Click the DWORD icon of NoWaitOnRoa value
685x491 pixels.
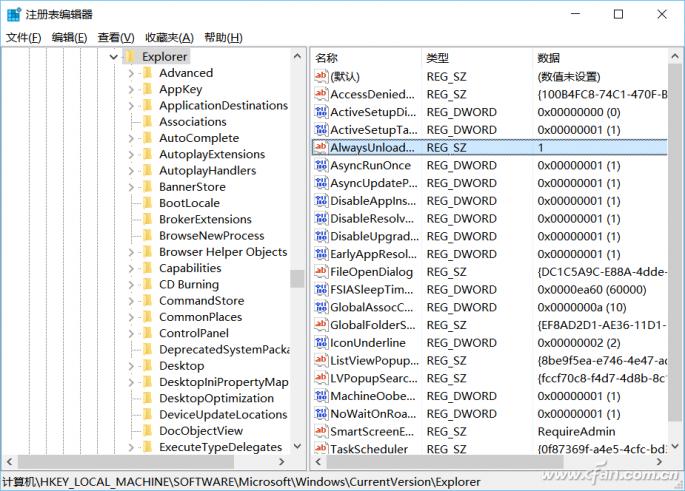coord(321,414)
